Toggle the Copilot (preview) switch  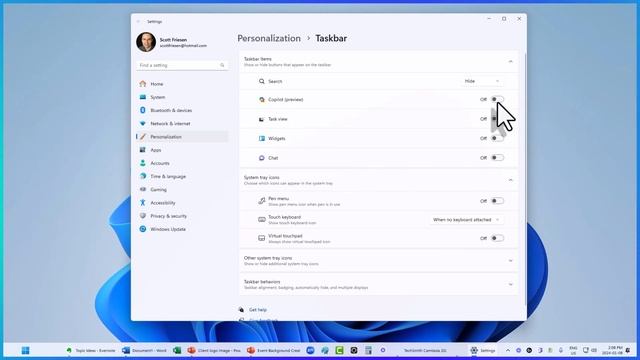coord(497,99)
